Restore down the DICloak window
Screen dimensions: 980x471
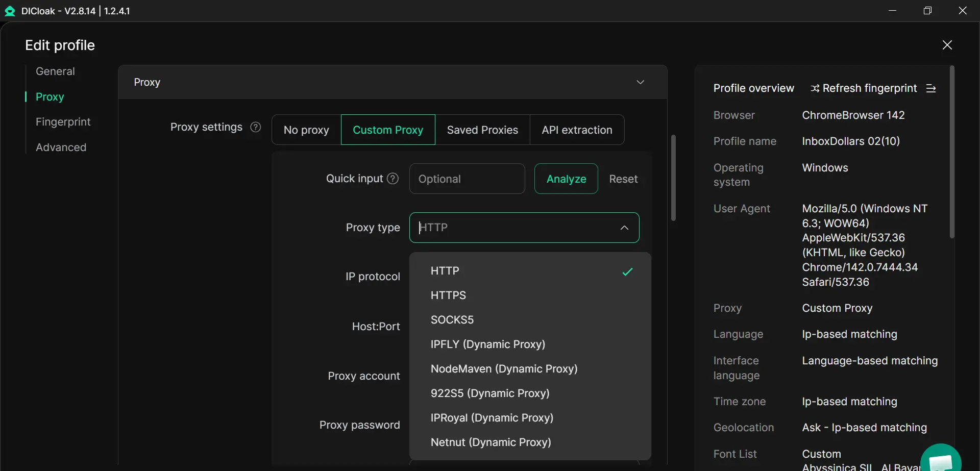point(927,11)
